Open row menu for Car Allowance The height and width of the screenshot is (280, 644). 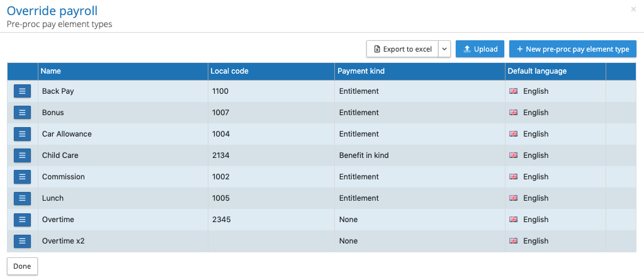click(22, 134)
